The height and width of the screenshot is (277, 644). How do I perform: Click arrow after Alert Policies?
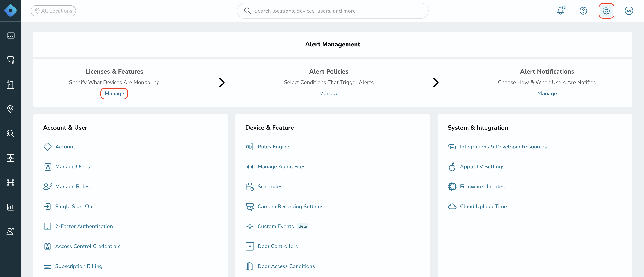(x=435, y=83)
